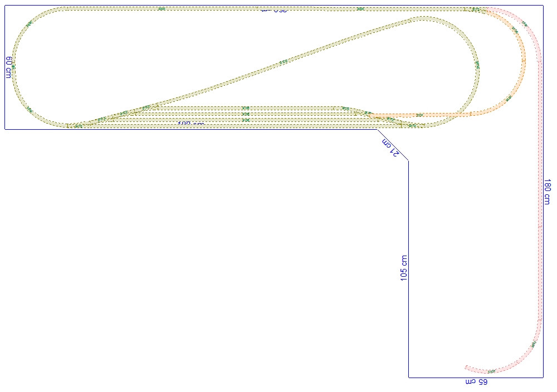The image size is (557, 392).
Task: Select the 100 cm label under the yard
Action: (190, 123)
